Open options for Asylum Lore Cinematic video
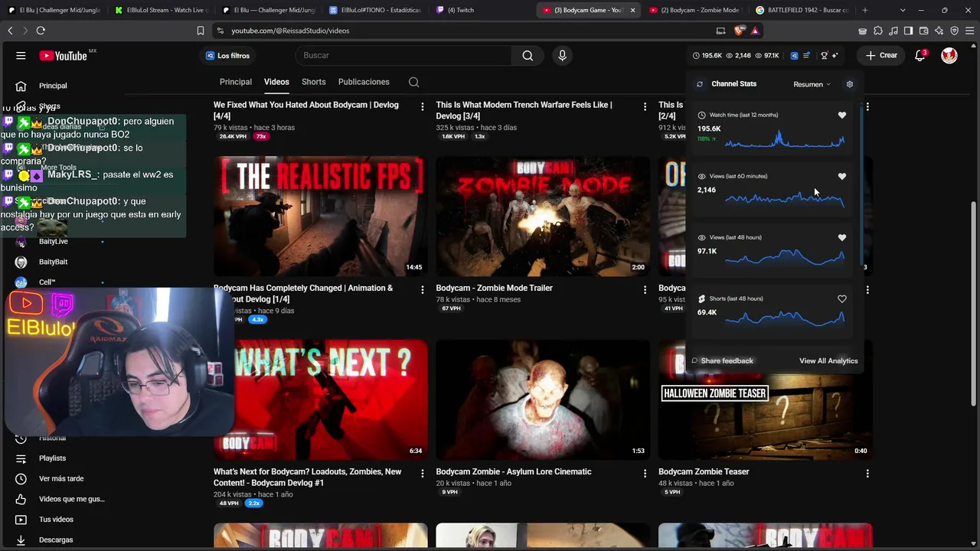 pyautogui.click(x=645, y=474)
